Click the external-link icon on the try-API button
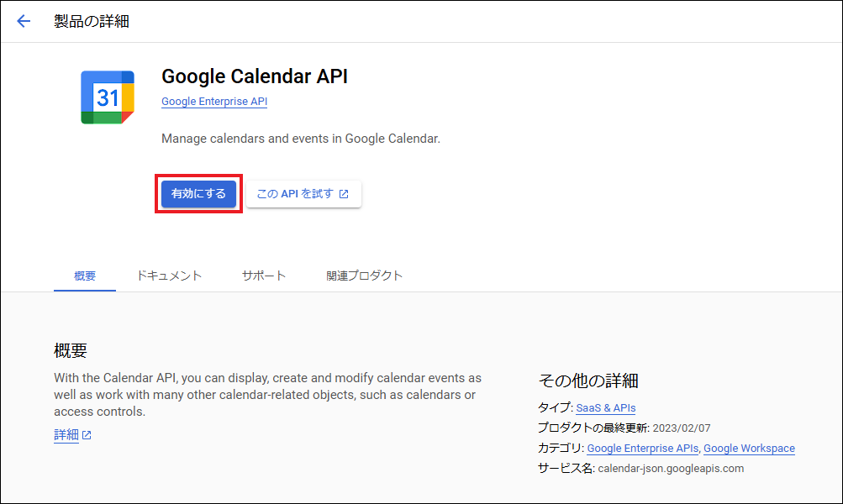Viewport: 843px width, 504px height. tap(344, 194)
